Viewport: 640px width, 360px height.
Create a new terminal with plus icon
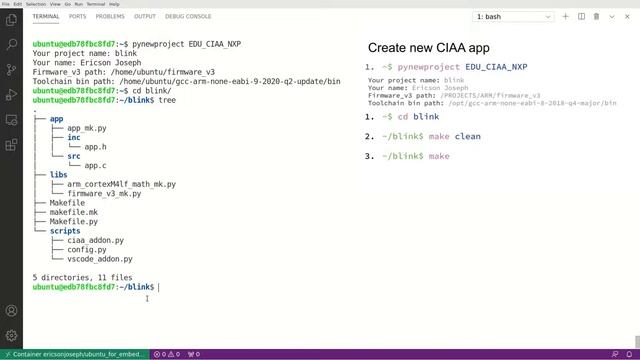click(565, 16)
